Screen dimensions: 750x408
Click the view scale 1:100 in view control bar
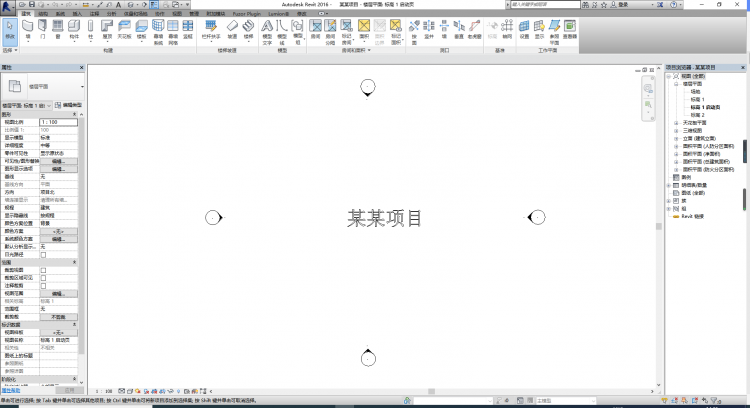pyautogui.click(x=104, y=391)
